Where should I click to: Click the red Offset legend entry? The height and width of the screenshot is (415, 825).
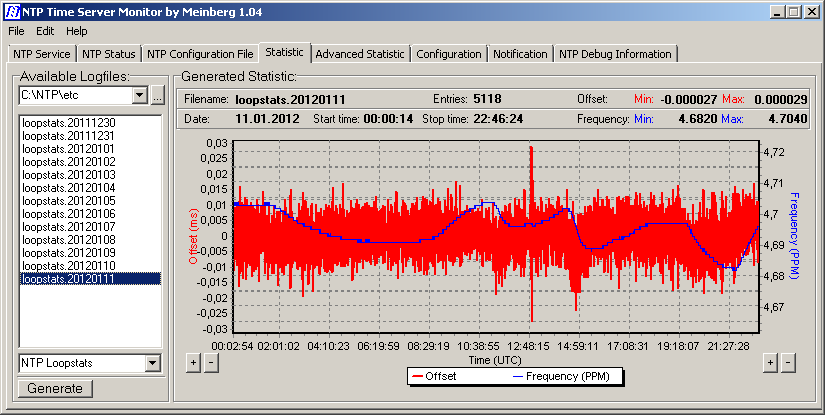coord(434,376)
